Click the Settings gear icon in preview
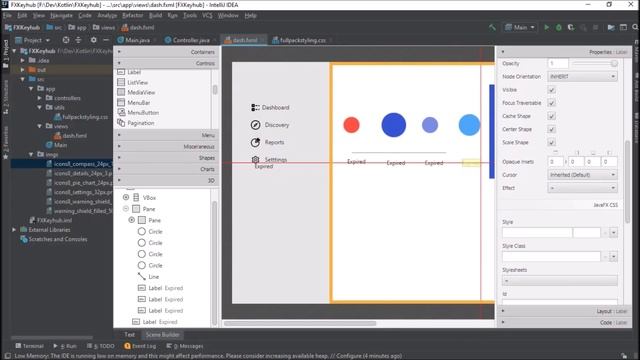Viewport: 640px width, 360px height. click(x=255, y=159)
